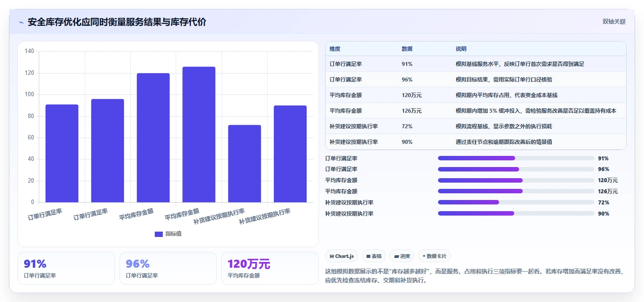Viewport: 644px width, 302px height.
Task: Click the 72% value beside the progress bar
Action: [x=603, y=202]
